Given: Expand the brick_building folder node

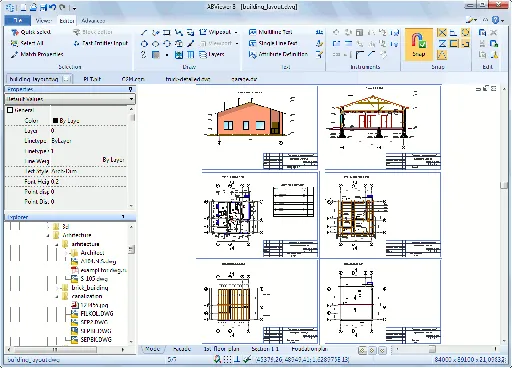Looking at the screenshot, I should tap(57, 288).
